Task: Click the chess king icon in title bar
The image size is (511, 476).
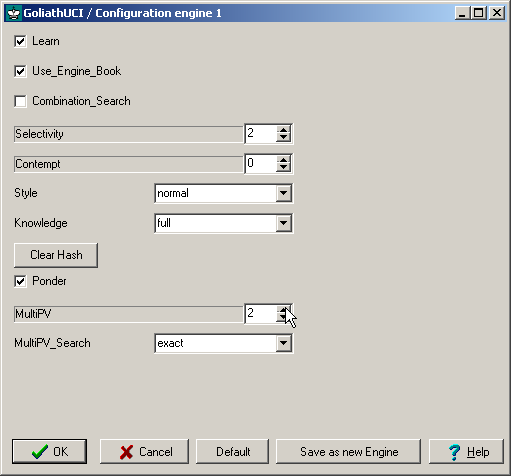Action: (14, 13)
